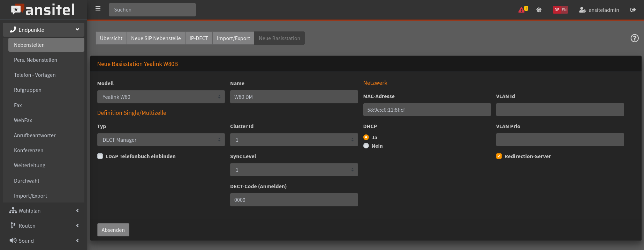
Task: Expand the Sync Level dropdown
Action: tap(294, 170)
